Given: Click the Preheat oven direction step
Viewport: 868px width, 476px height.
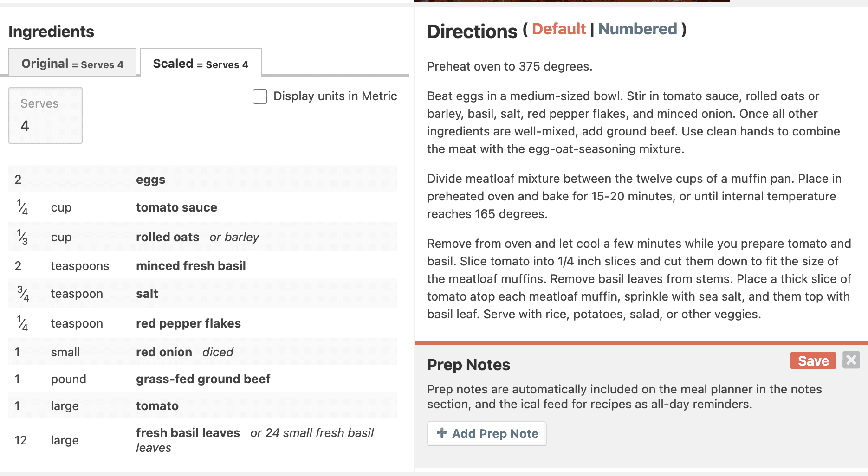Looking at the screenshot, I should (x=509, y=66).
